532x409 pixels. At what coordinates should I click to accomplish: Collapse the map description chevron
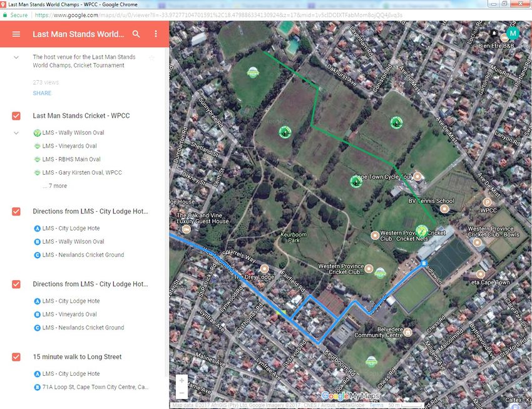click(x=16, y=58)
